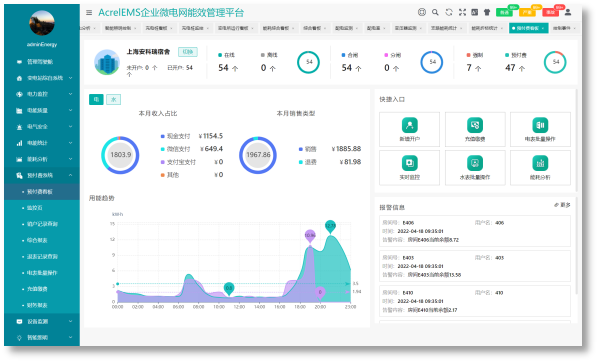Expand 电气安全 sidebar menu
The width and height of the screenshot is (599, 363).
[x=42, y=126]
